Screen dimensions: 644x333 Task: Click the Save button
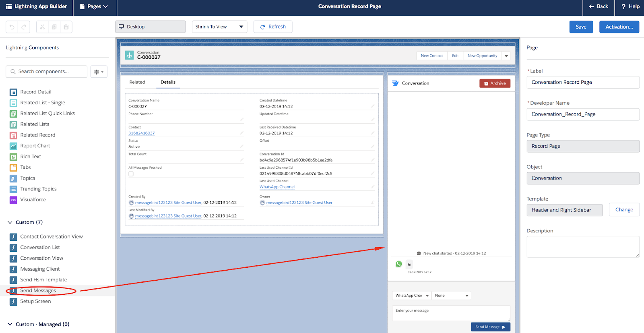pos(581,27)
